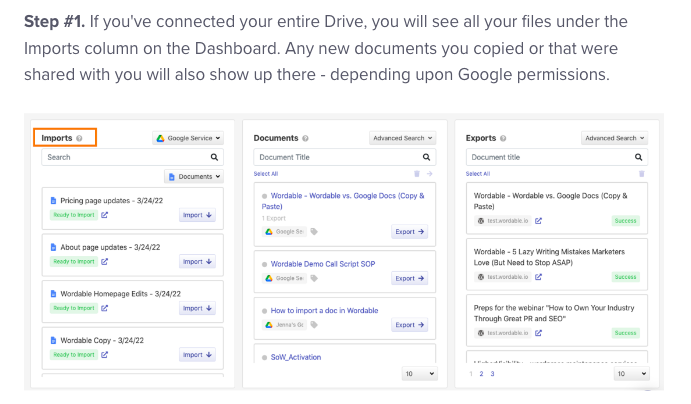Go to page 2 of Exports

coord(481,374)
